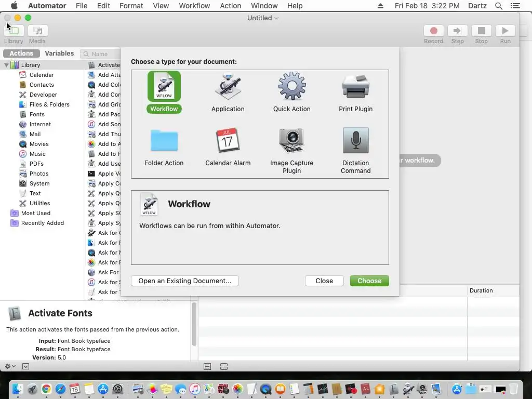The height and width of the screenshot is (399, 532).
Task: Open the Untitled title dropdown arrow
Action: pos(276,18)
